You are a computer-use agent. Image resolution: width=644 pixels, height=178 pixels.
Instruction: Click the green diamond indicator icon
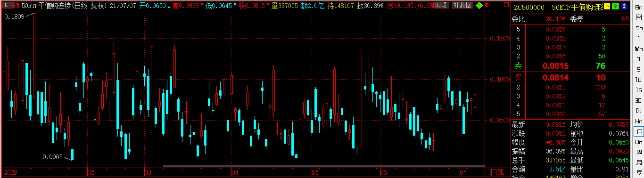(479, 6)
